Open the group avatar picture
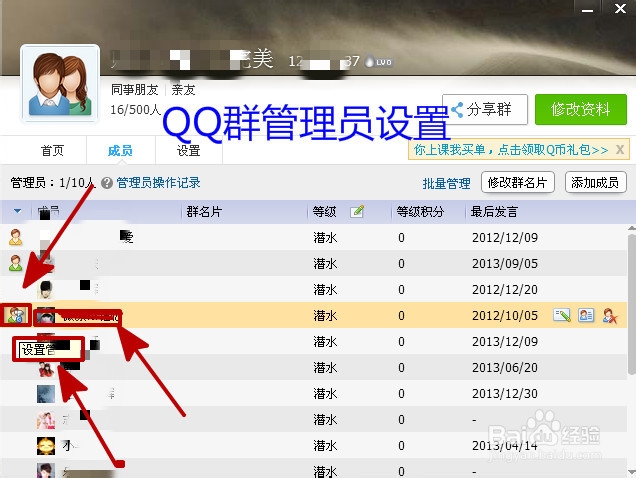 [60, 84]
